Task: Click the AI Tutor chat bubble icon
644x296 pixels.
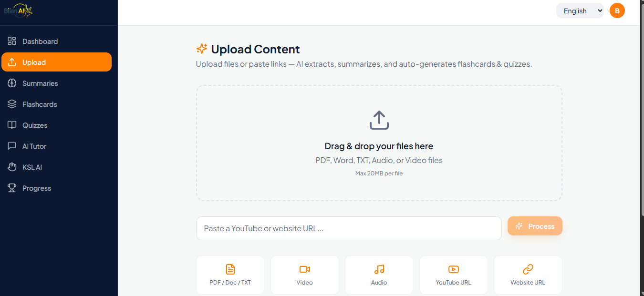Action: (x=12, y=146)
